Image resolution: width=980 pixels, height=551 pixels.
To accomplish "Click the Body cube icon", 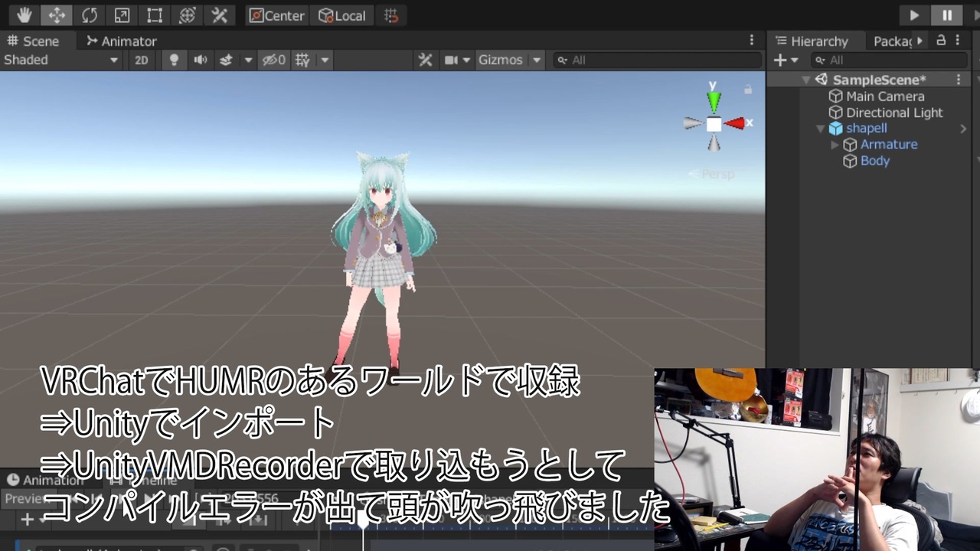I will [850, 161].
